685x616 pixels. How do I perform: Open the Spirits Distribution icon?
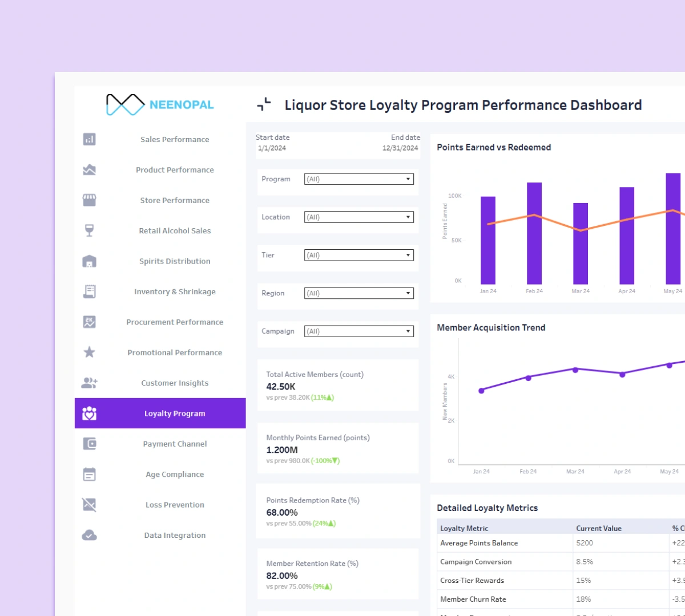(x=89, y=261)
